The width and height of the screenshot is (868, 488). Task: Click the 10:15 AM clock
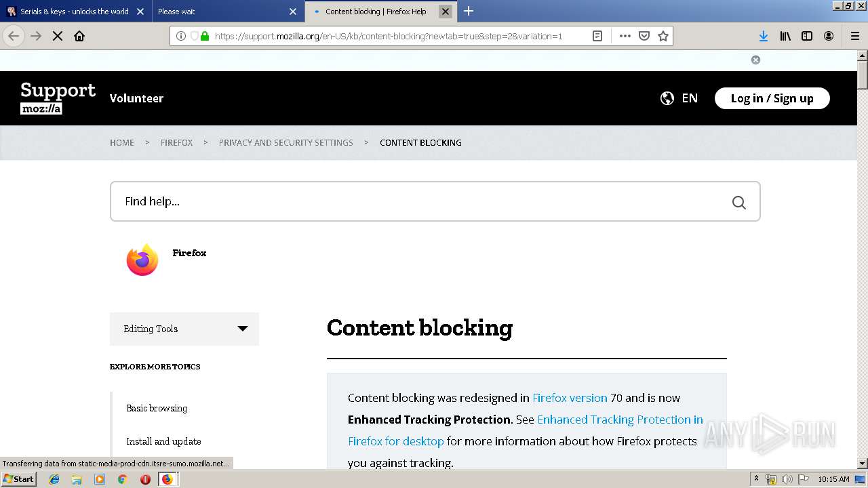coord(833,479)
